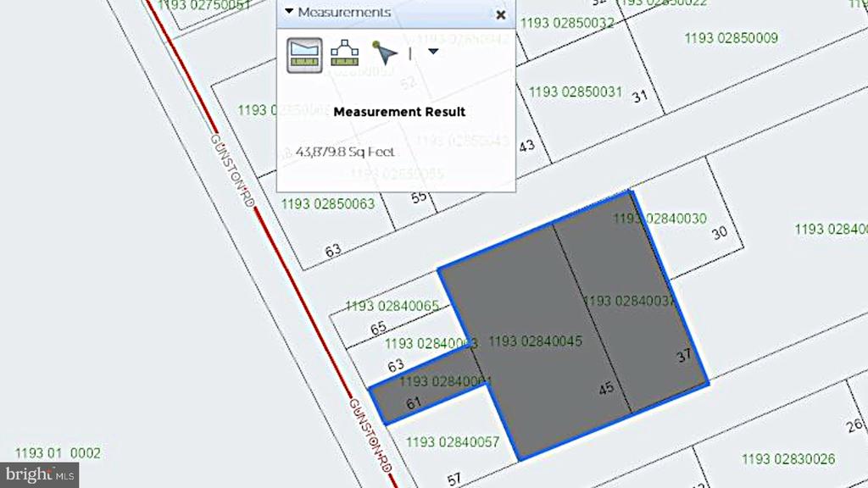Image resolution: width=868 pixels, height=488 pixels.
Task: Click lot number 30 near parcel 02840030
Action: coord(719,233)
